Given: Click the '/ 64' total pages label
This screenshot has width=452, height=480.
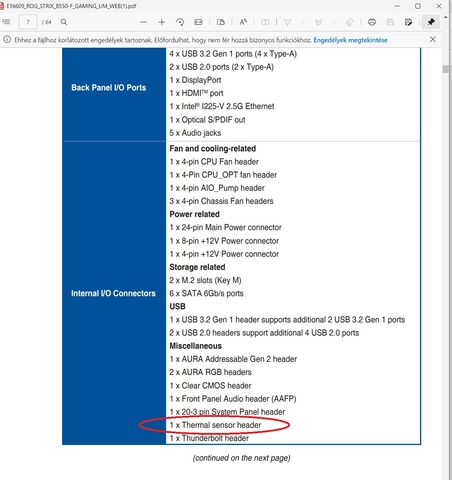Looking at the screenshot, I should click(47, 22).
